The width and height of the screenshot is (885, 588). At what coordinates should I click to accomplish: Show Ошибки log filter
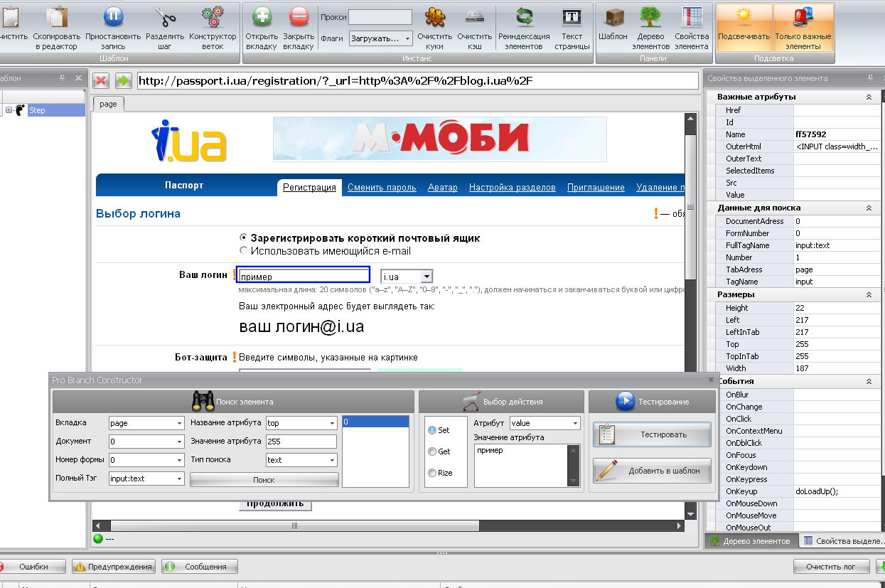(x=33, y=567)
